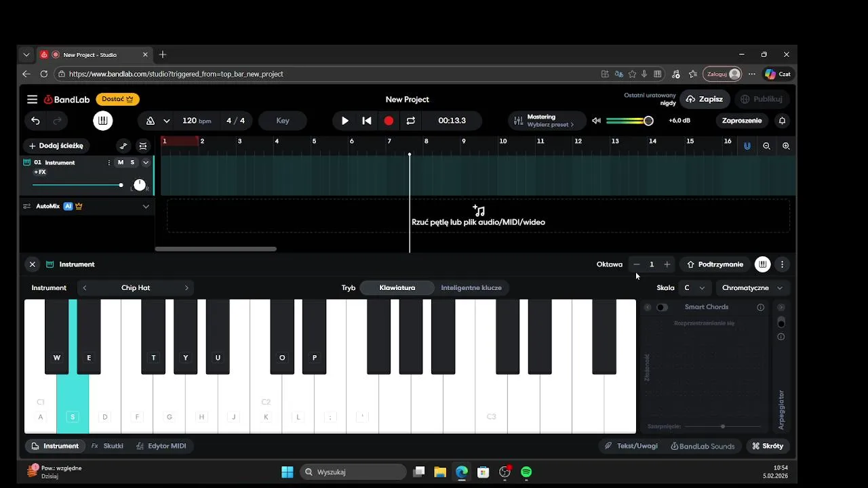Set the project Key
This screenshot has width=868, height=488.
[283, 121]
